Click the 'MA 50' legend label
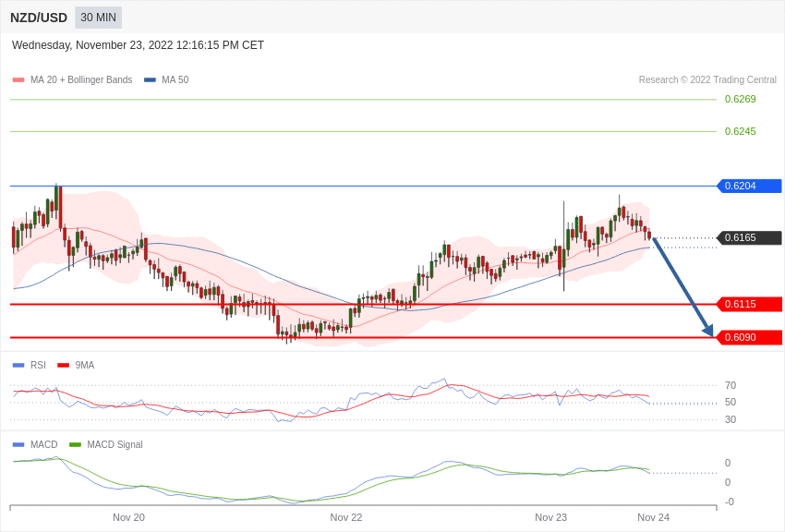This screenshot has height=532, width=785. click(x=175, y=80)
